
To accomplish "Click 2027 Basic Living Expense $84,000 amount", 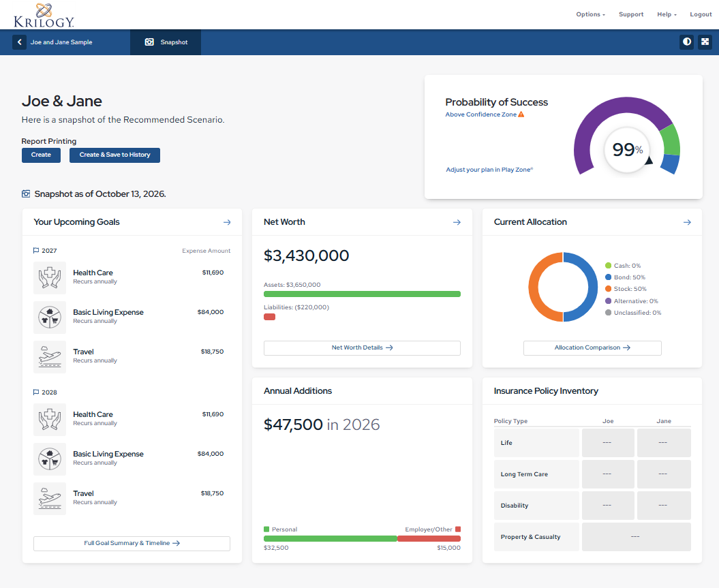I will [x=211, y=312].
